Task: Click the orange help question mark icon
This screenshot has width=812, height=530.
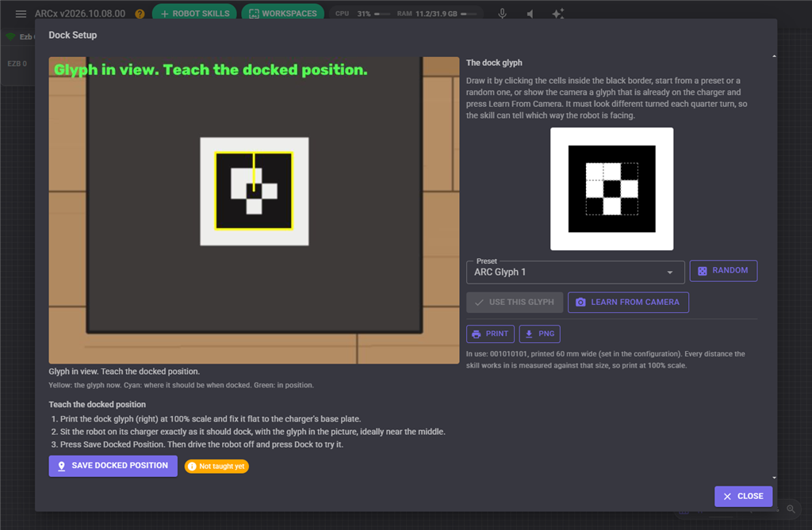Action: (x=140, y=14)
